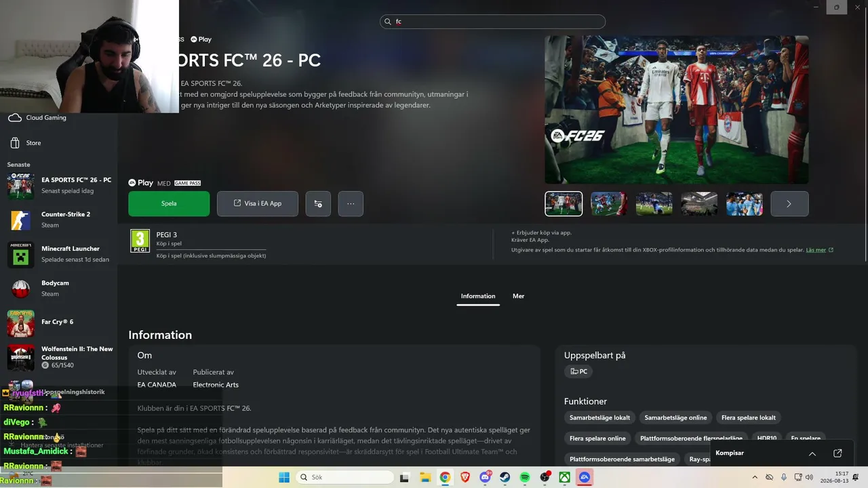Viewport: 868px width, 488px height.
Task: Select Counter-Strike 2 icon in recents
Action: pos(20,220)
